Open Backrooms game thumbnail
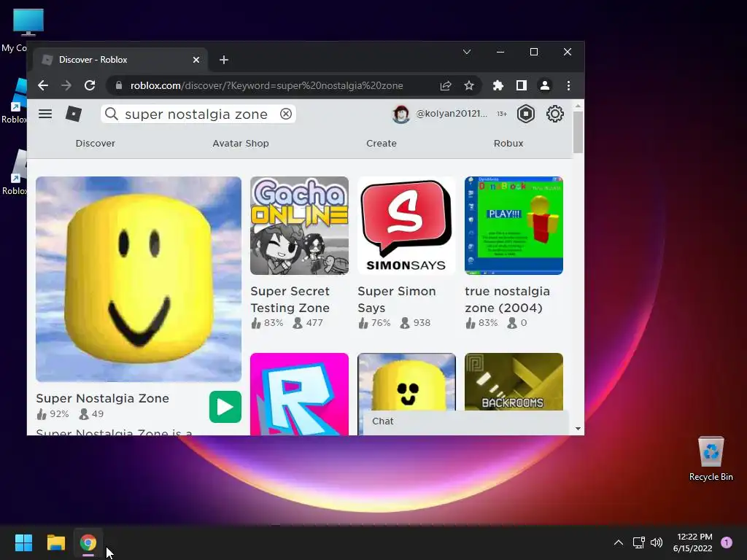Viewport: 747px width, 560px height. click(x=514, y=381)
